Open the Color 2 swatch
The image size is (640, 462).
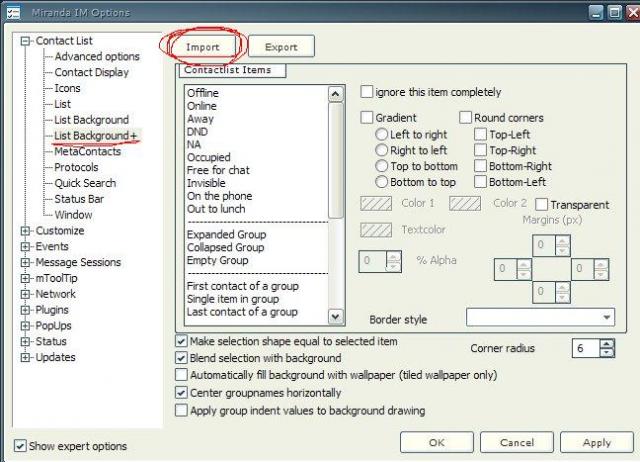coord(465,203)
